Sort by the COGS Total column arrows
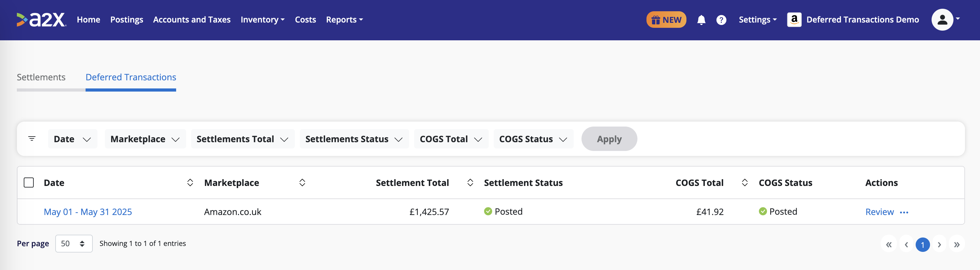This screenshot has width=980, height=270. tap(745, 183)
